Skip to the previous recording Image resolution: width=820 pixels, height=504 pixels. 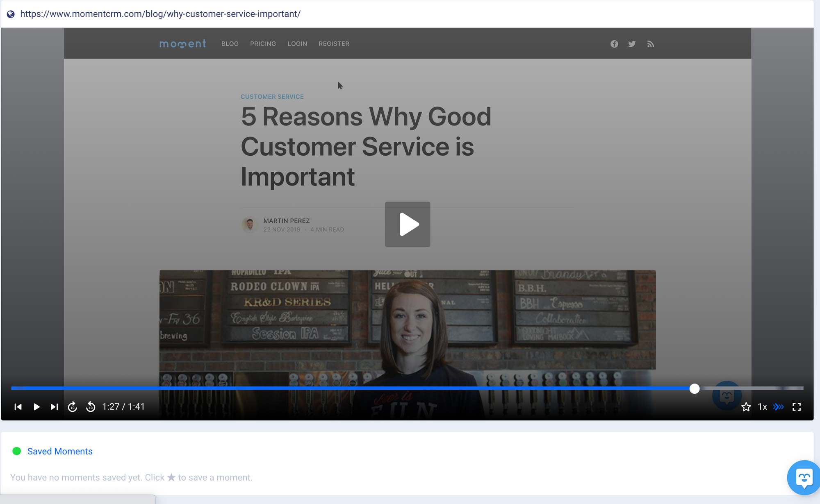coord(18,407)
